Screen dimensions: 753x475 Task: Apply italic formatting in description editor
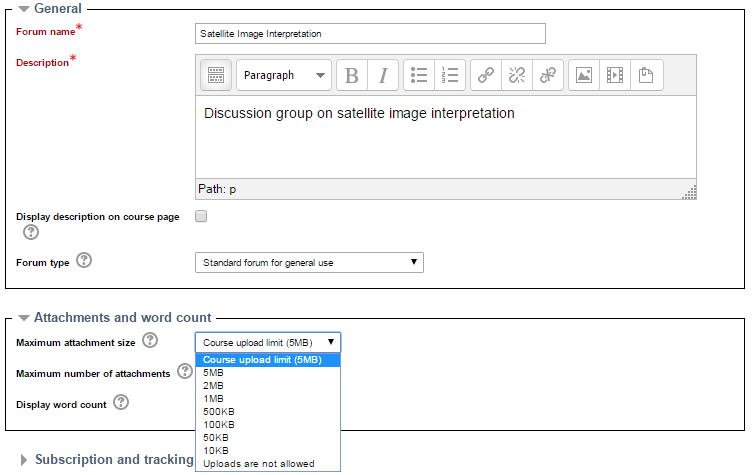tap(383, 75)
